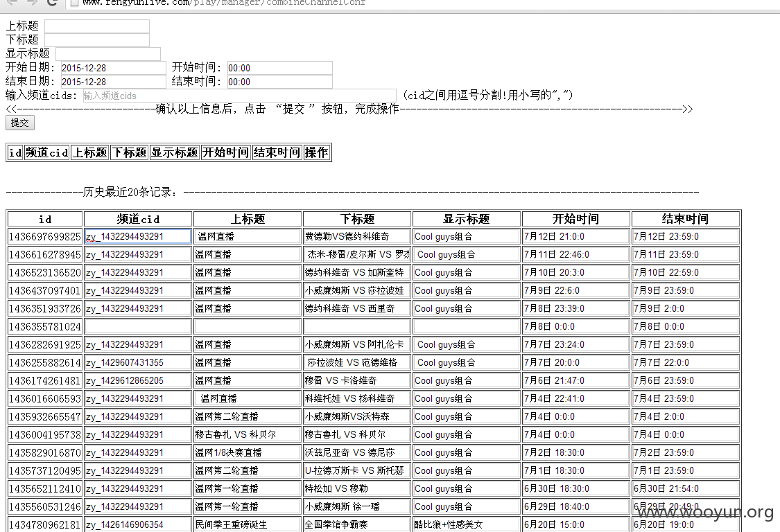Select record id 1436697699825
Image resolution: width=780 pixels, height=532 pixels.
45,237
